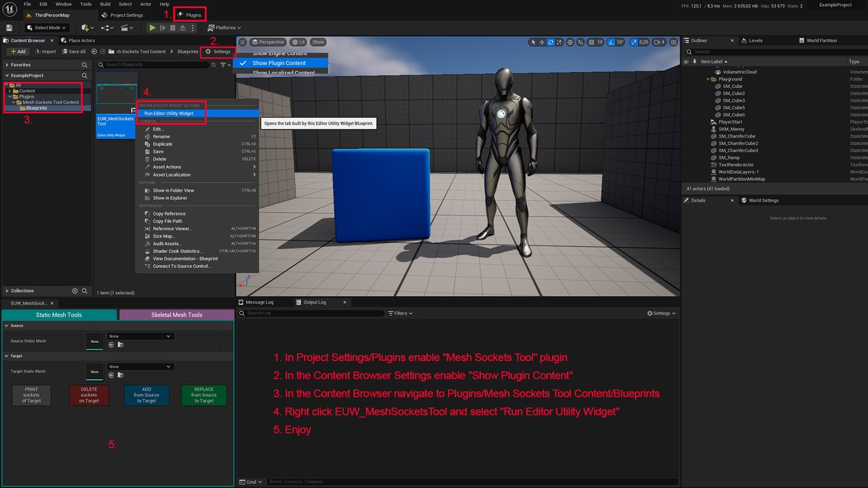Toggle Show Plugin Content checkbox option

280,63
